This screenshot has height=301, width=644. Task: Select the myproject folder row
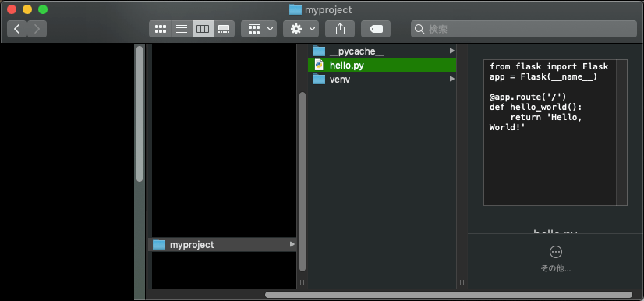tap(222, 244)
